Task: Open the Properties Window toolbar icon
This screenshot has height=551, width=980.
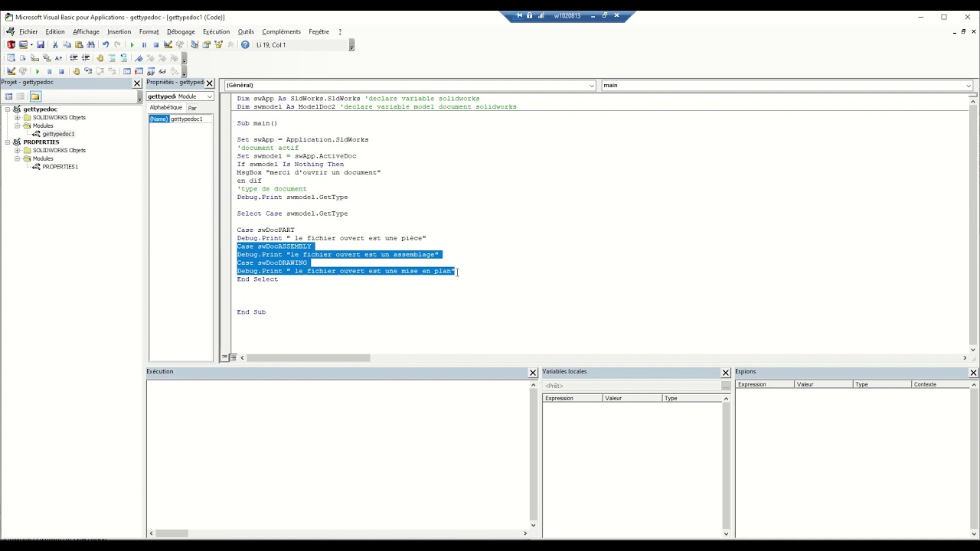Action: (206, 44)
